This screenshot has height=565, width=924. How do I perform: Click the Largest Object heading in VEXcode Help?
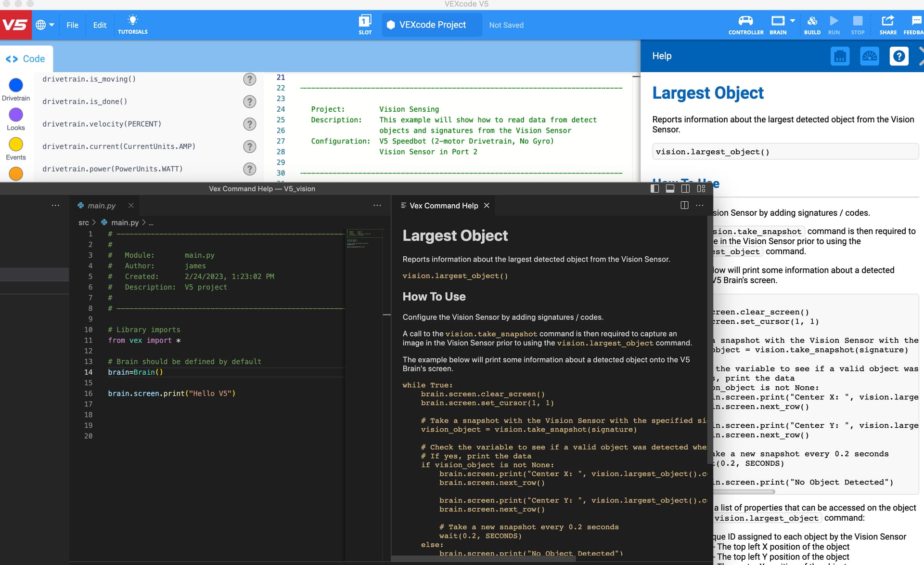click(708, 93)
